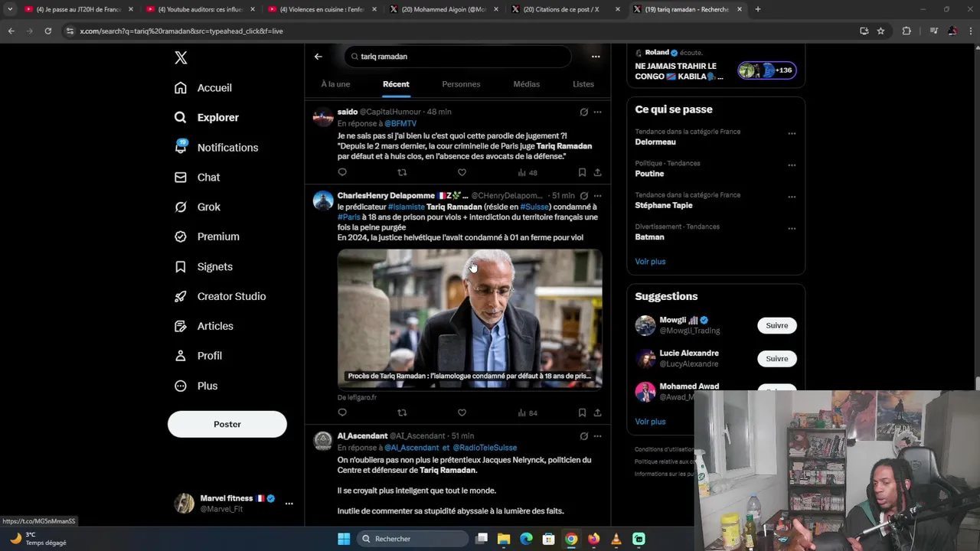Bookmark CharlesHenry Delapomme's post

click(582, 413)
